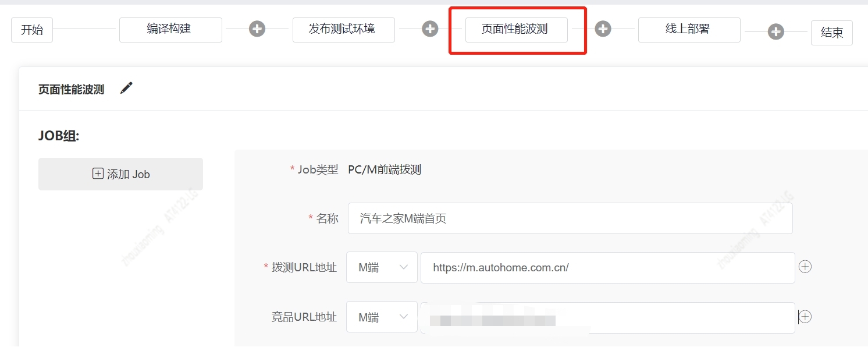Click the 结束 node of the pipeline
The image size is (868, 347).
coord(831,33)
